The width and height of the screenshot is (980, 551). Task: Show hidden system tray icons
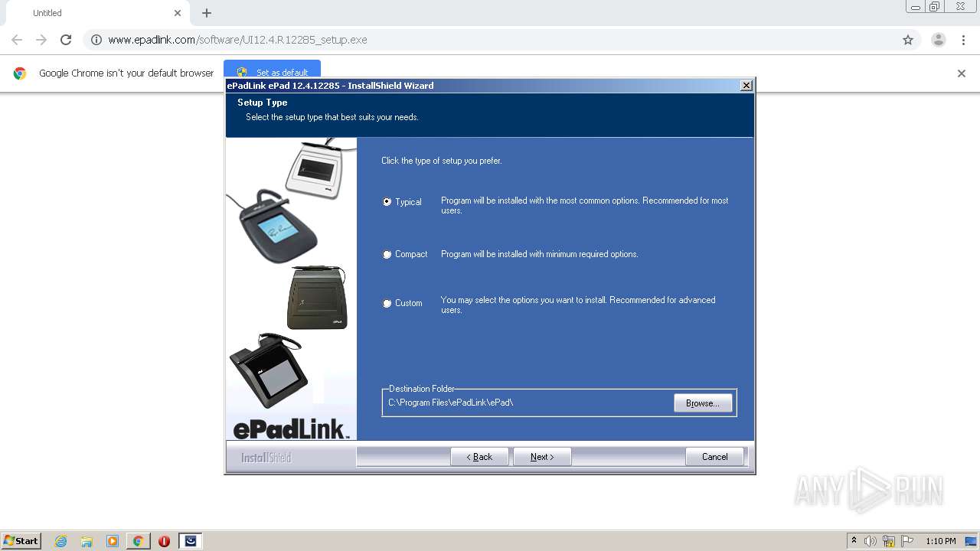point(854,541)
